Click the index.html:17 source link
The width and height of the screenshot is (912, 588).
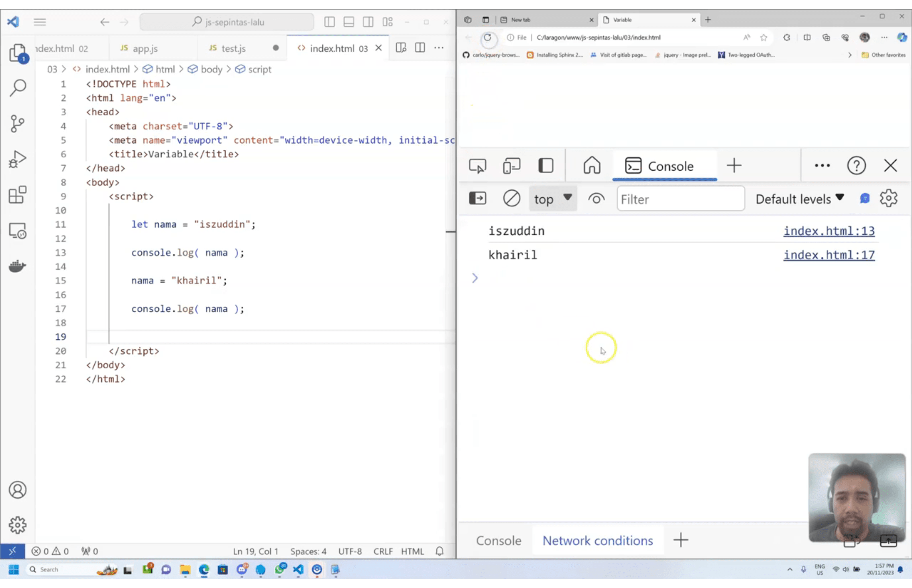(x=829, y=255)
